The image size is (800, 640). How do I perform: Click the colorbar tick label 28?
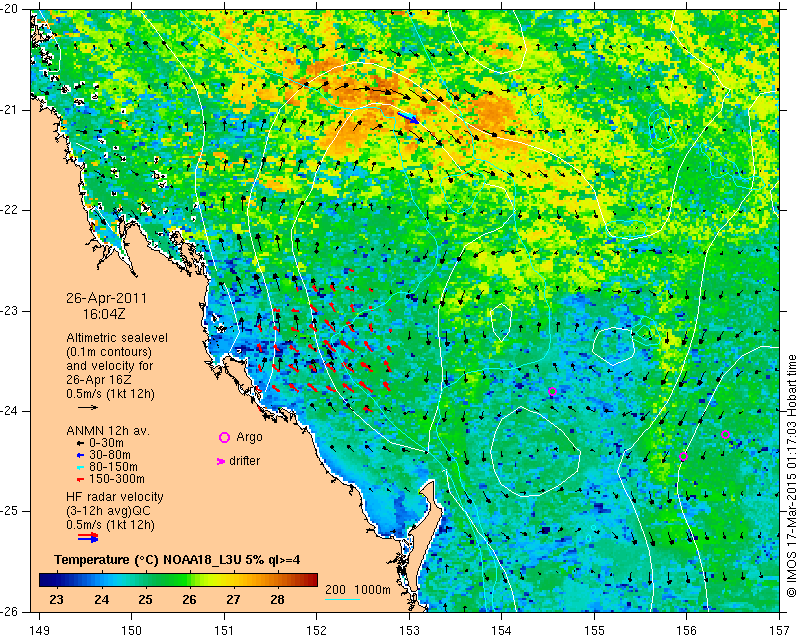(x=277, y=600)
